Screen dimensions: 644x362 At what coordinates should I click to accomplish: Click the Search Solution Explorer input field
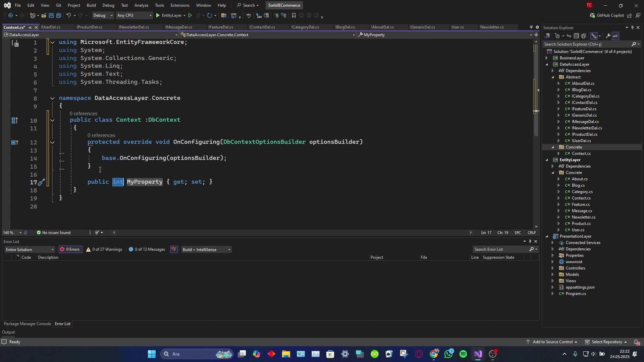587,44
